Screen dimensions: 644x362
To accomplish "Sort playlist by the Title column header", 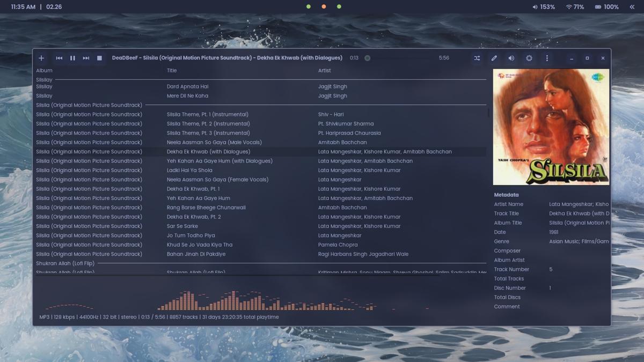I will point(172,70).
